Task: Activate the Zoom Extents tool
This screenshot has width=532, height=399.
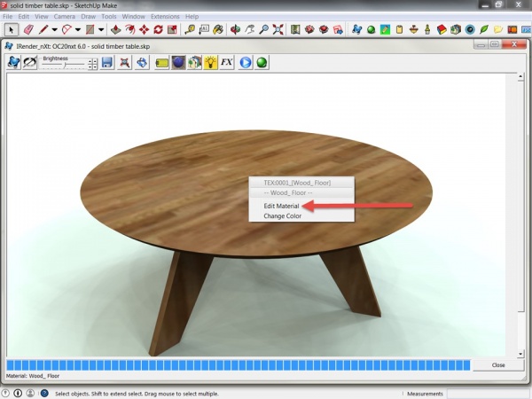Action: point(279,29)
